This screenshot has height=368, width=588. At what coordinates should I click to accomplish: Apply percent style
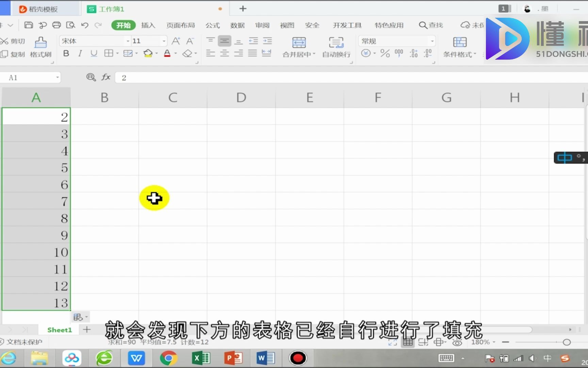(x=385, y=53)
